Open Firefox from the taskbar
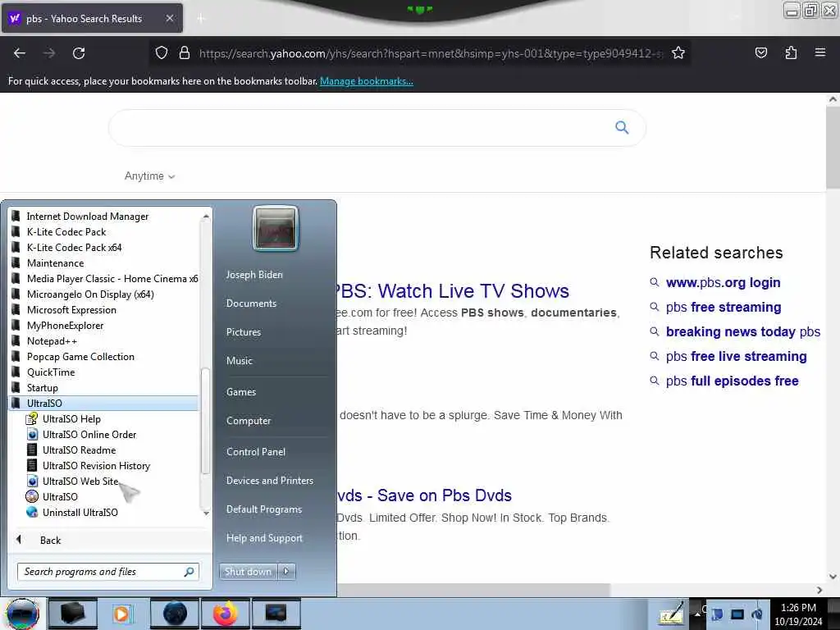840x630 pixels. [226, 614]
